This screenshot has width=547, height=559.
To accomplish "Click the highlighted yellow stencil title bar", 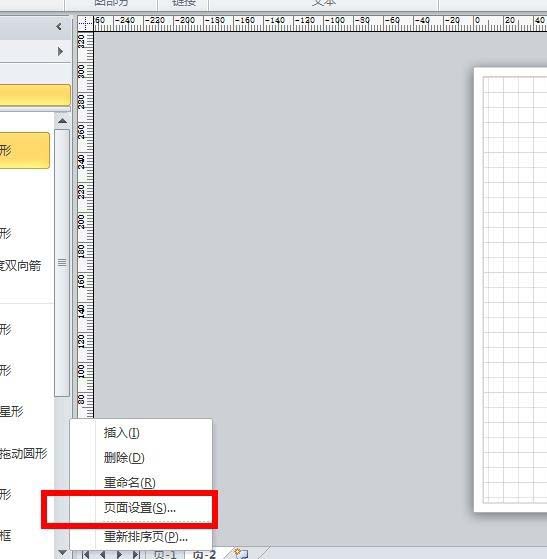I will [35, 95].
